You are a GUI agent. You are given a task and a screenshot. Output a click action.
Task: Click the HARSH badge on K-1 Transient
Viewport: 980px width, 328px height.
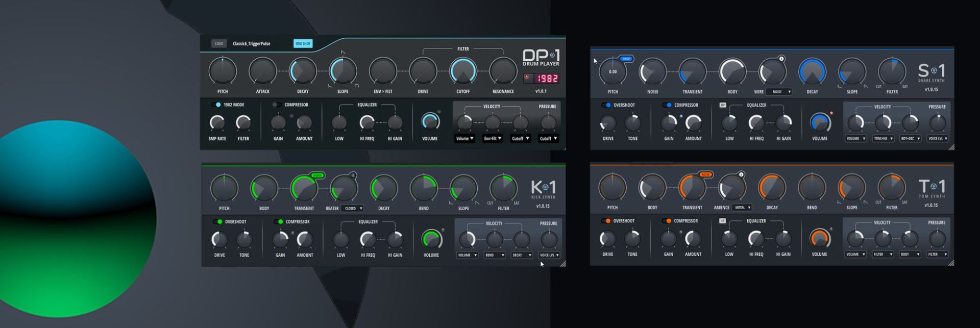click(x=317, y=175)
